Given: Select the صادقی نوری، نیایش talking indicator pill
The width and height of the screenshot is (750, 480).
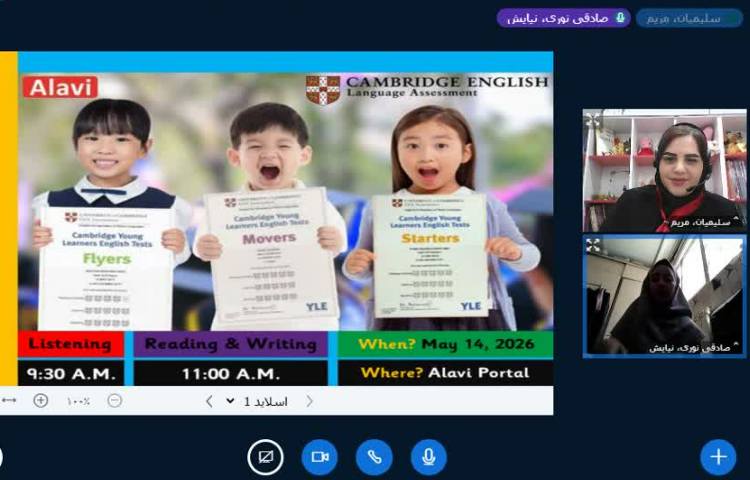Looking at the screenshot, I should (x=563, y=18).
